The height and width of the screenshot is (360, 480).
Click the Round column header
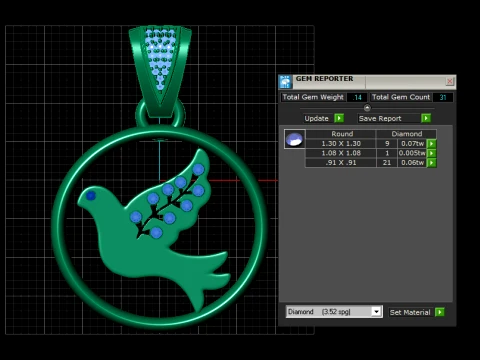point(342,134)
